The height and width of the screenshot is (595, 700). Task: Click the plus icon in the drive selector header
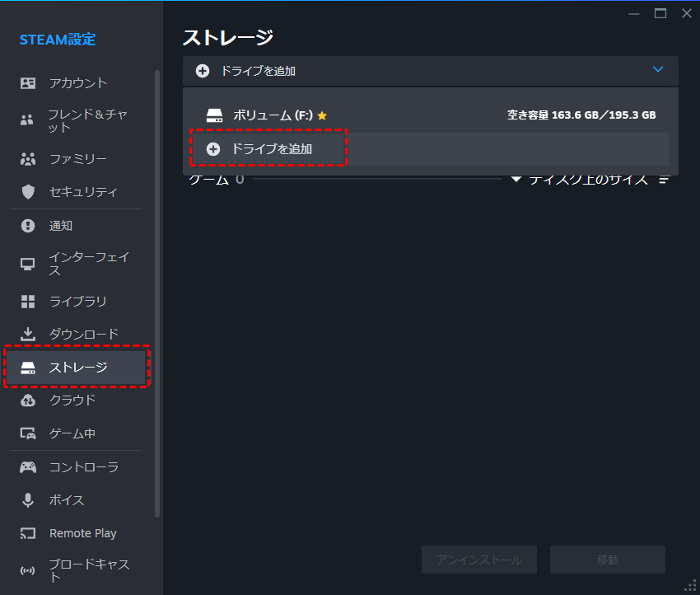203,71
